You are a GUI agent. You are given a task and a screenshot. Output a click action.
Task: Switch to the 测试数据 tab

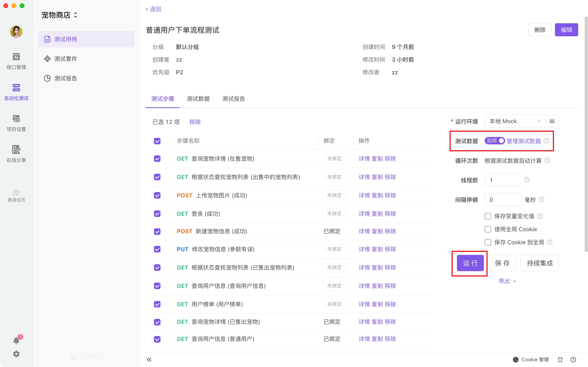point(198,99)
